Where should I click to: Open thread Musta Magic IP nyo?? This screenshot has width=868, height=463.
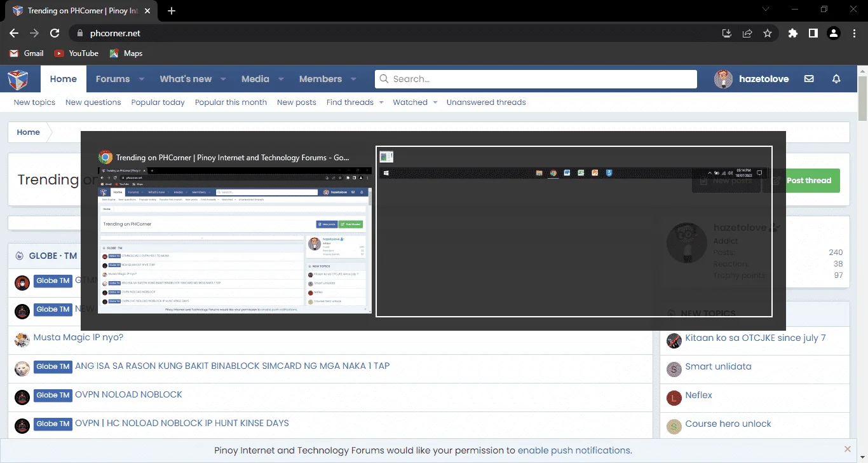pos(78,337)
